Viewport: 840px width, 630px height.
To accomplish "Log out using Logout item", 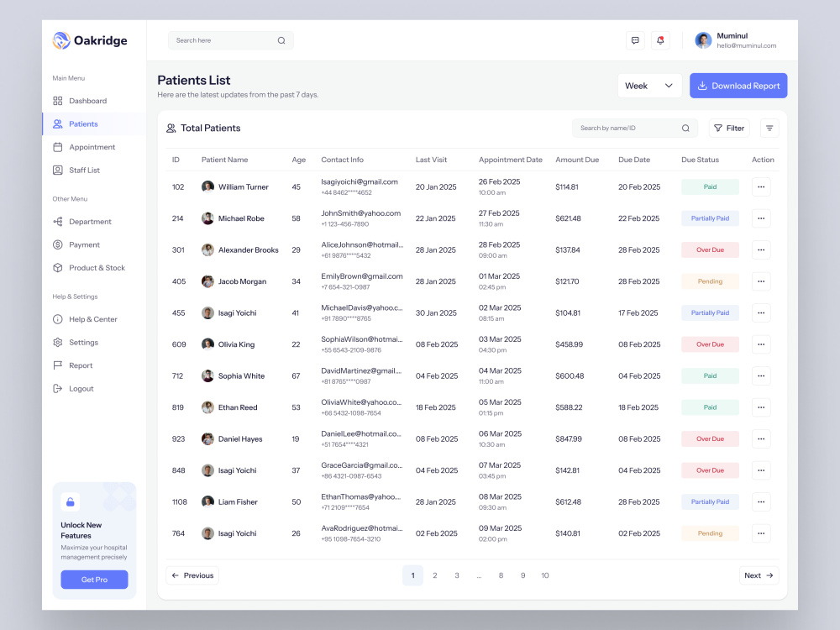I will (x=73, y=388).
